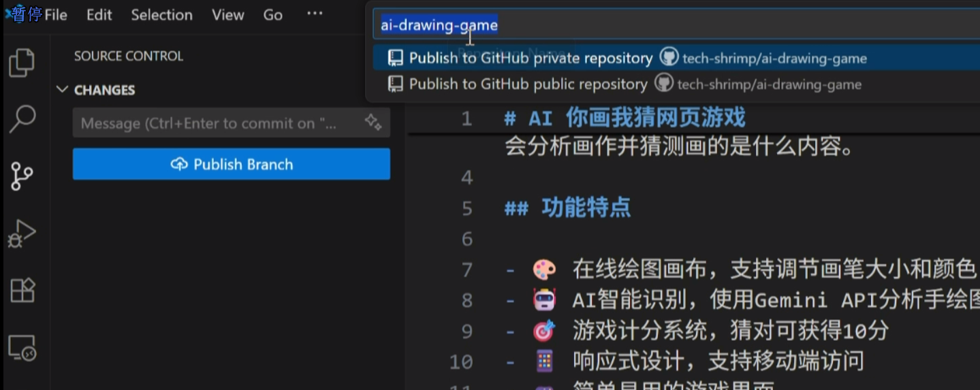Generate commit message with sparkle icon
980x390 pixels.
[373, 123]
